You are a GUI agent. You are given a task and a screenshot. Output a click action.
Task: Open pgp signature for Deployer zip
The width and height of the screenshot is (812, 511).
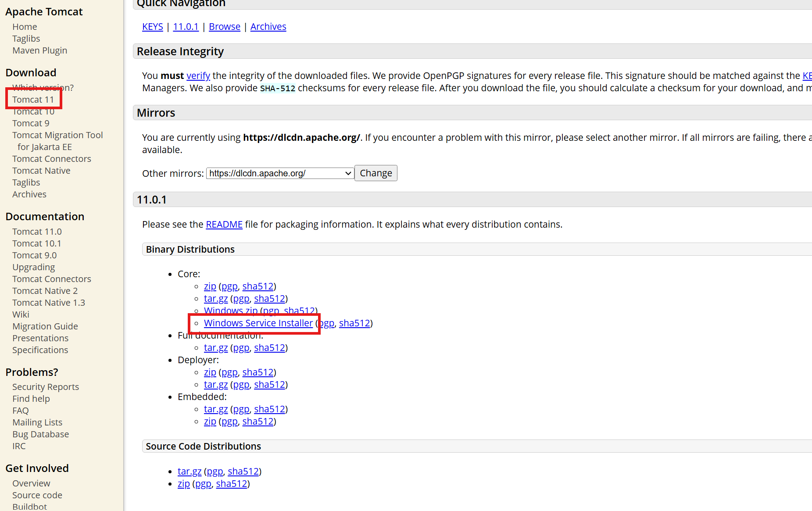229,372
